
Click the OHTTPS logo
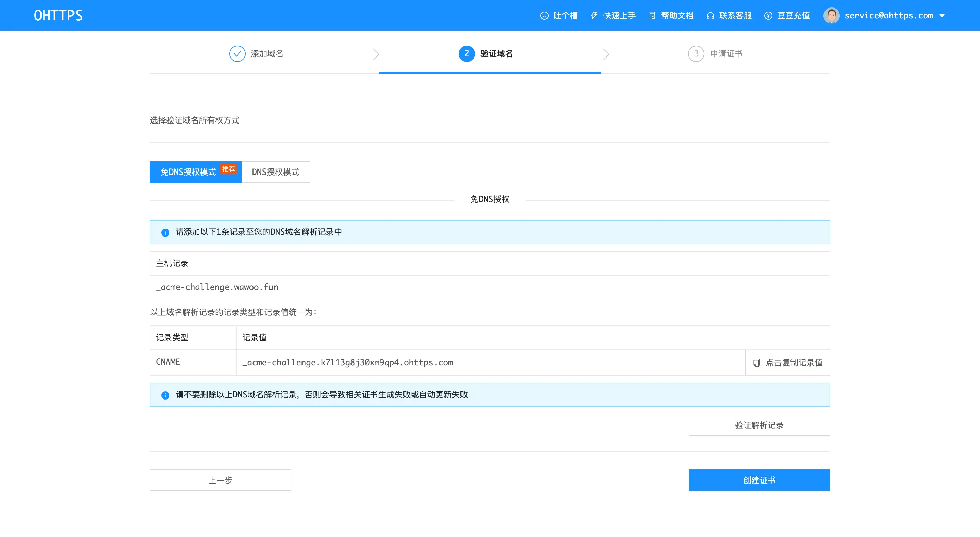click(58, 16)
